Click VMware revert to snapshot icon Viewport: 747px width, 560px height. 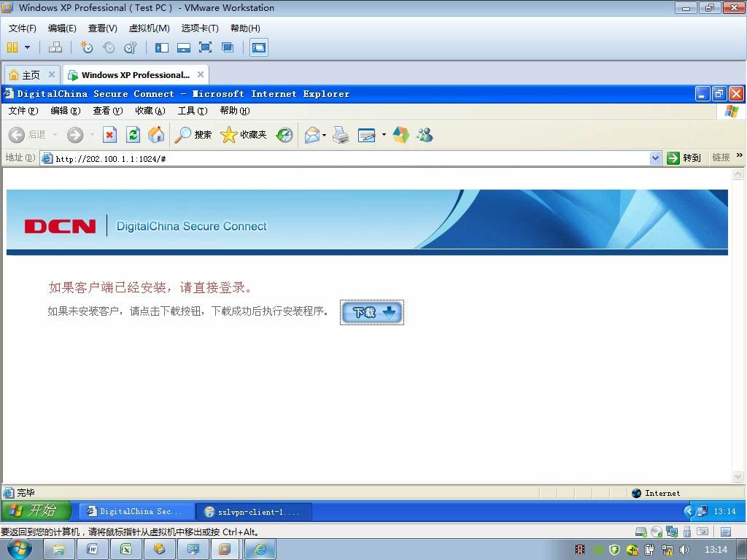coord(109,47)
